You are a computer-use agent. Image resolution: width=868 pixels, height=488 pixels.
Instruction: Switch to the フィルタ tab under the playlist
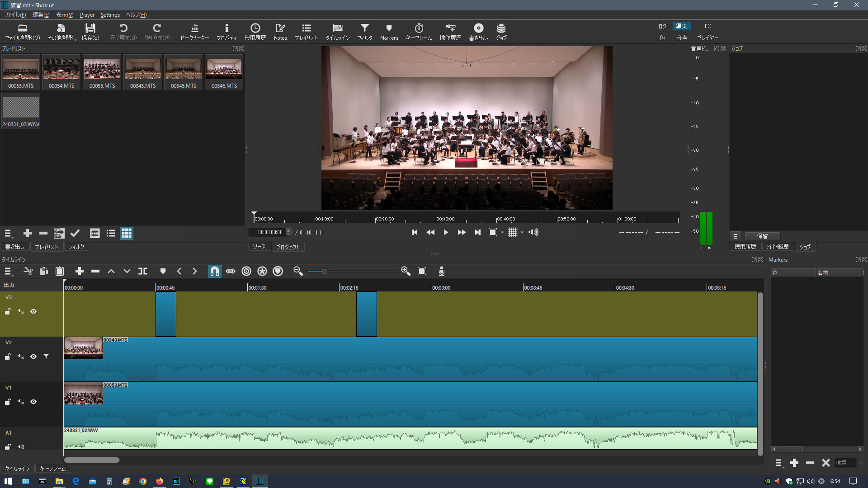coord(76,247)
